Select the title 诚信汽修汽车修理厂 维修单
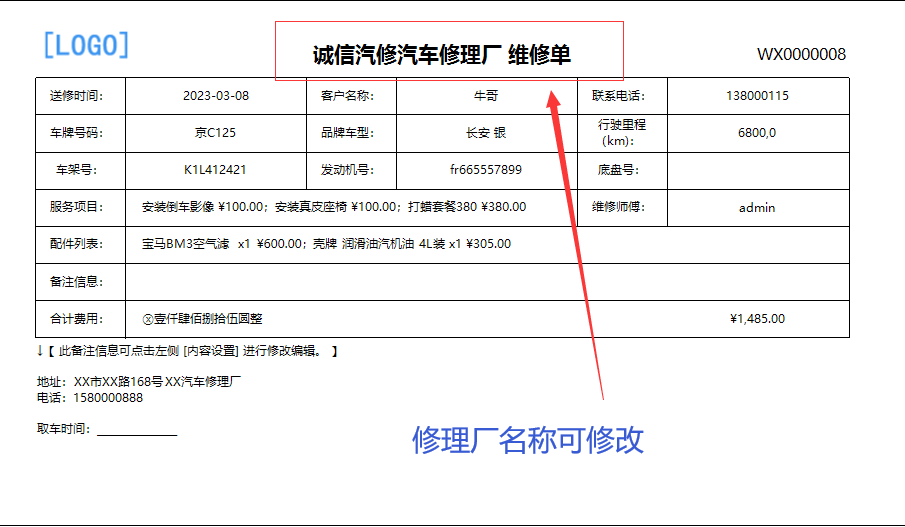Image resolution: width=905 pixels, height=527 pixels. 442,55
